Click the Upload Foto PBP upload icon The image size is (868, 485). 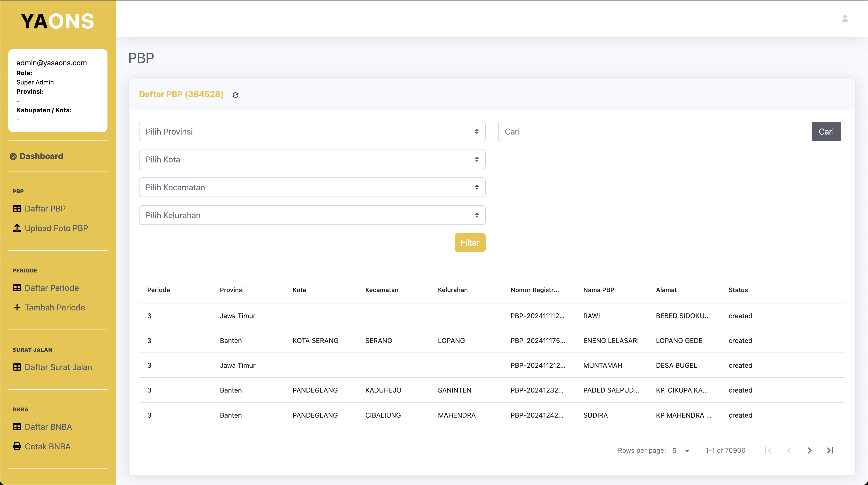[x=17, y=228]
